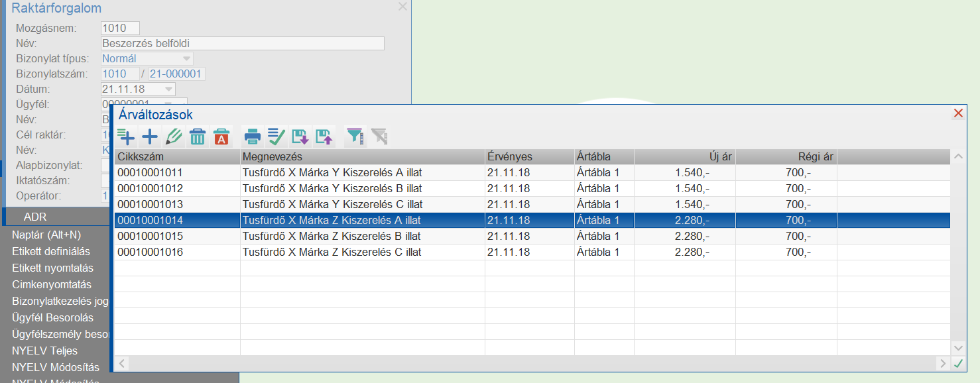Click Tusfürdő X Márka Z Kiszerelés C illat
The height and width of the screenshot is (383, 980).
point(332,252)
